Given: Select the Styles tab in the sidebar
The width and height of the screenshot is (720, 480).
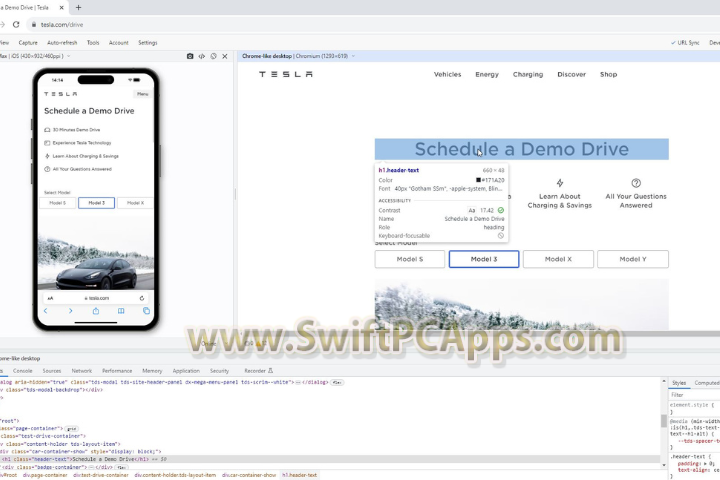Looking at the screenshot, I should click(x=679, y=383).
